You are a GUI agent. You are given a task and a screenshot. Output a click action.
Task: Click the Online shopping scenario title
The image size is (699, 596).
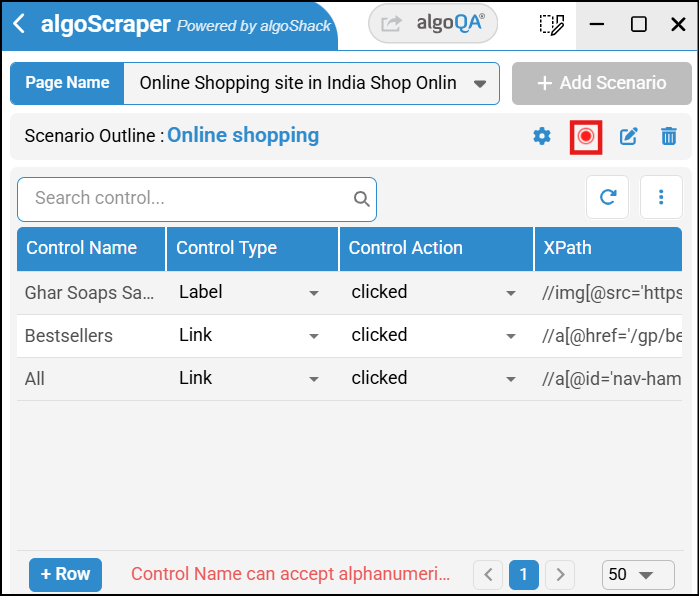point(243,136)
